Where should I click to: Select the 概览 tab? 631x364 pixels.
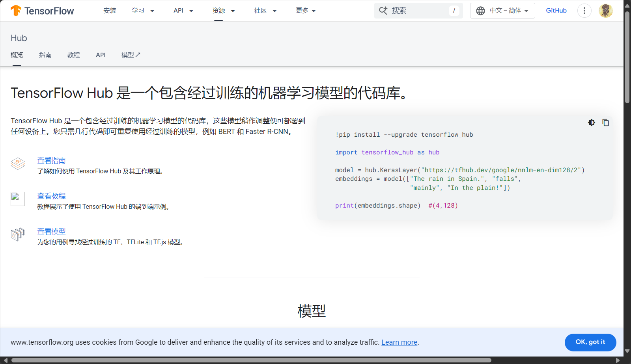[17, 55]
